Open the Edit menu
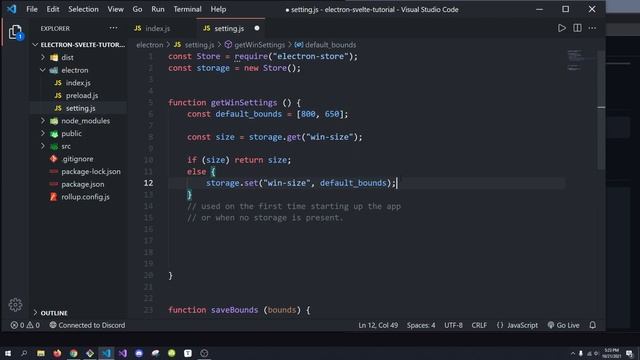 point(53,9)
